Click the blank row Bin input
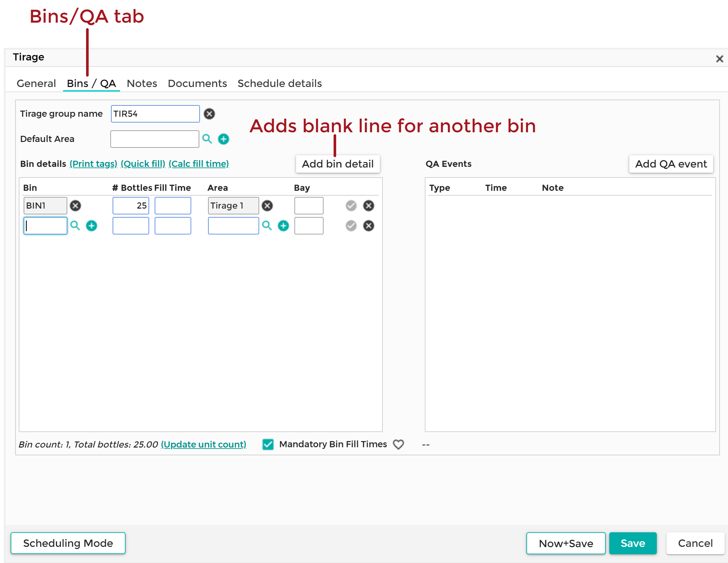728x563 pixels. tap(45, 225)
